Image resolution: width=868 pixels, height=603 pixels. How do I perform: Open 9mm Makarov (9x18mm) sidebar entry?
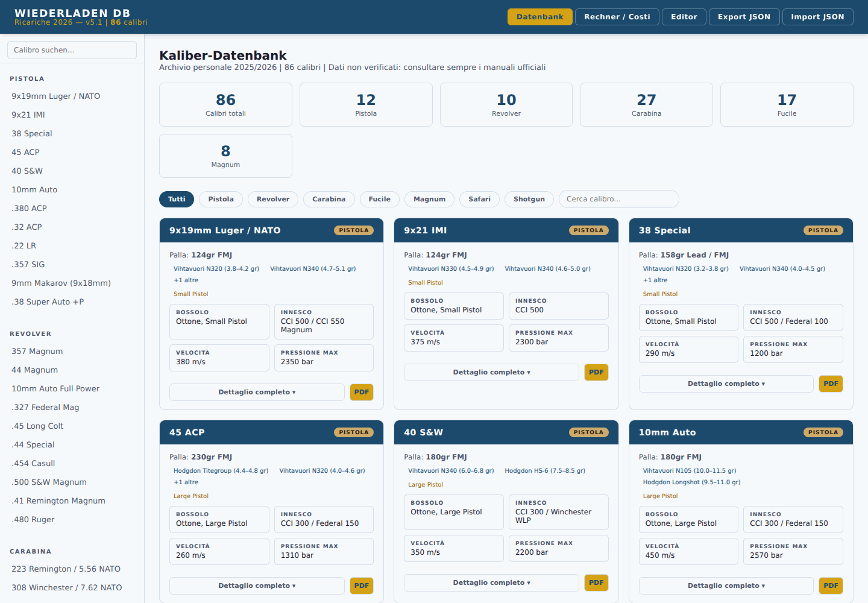point(72,283)
